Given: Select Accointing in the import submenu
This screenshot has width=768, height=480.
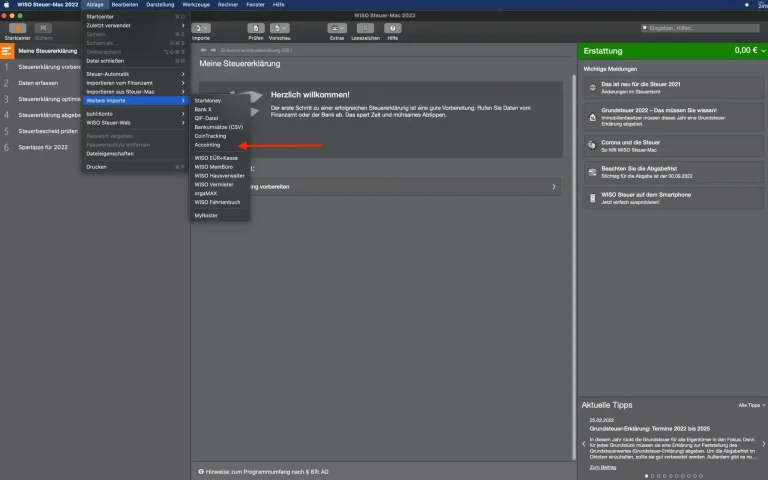Looking at the screenshot, I should tap(208, 145).
